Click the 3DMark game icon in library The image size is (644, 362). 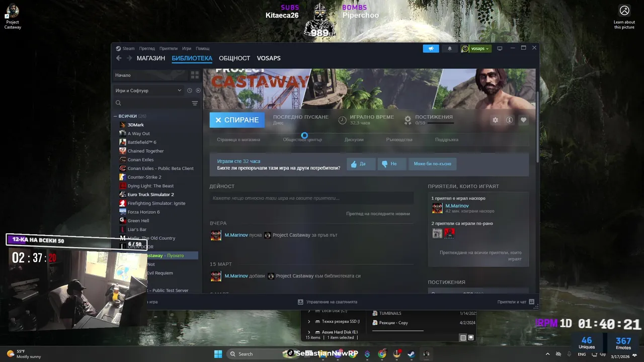click(123, 125)
